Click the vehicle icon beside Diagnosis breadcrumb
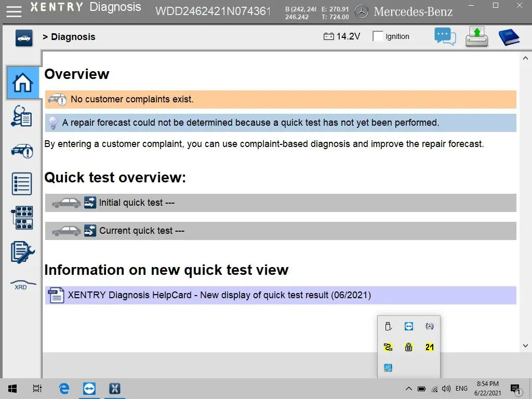532x399 pixels. [x=24, y=37]
